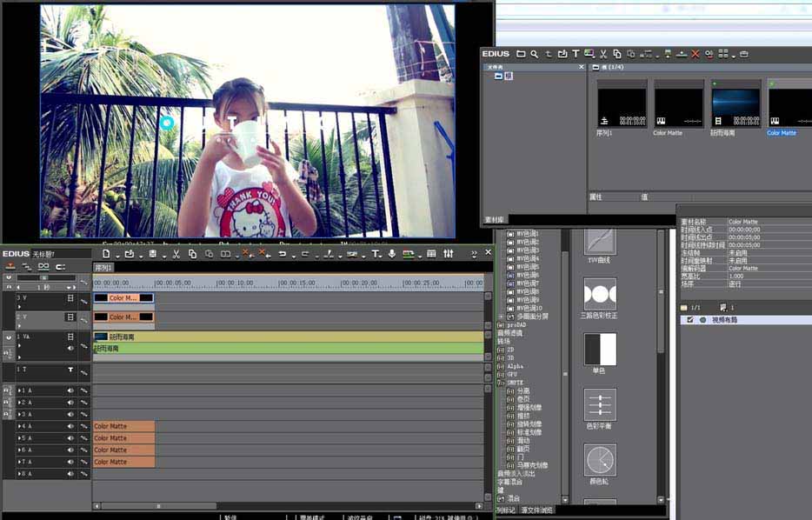Screen dimensions: 812x520
Task: Cut the clip with the timeline scissors icon
Action: [x=176, y=253]
